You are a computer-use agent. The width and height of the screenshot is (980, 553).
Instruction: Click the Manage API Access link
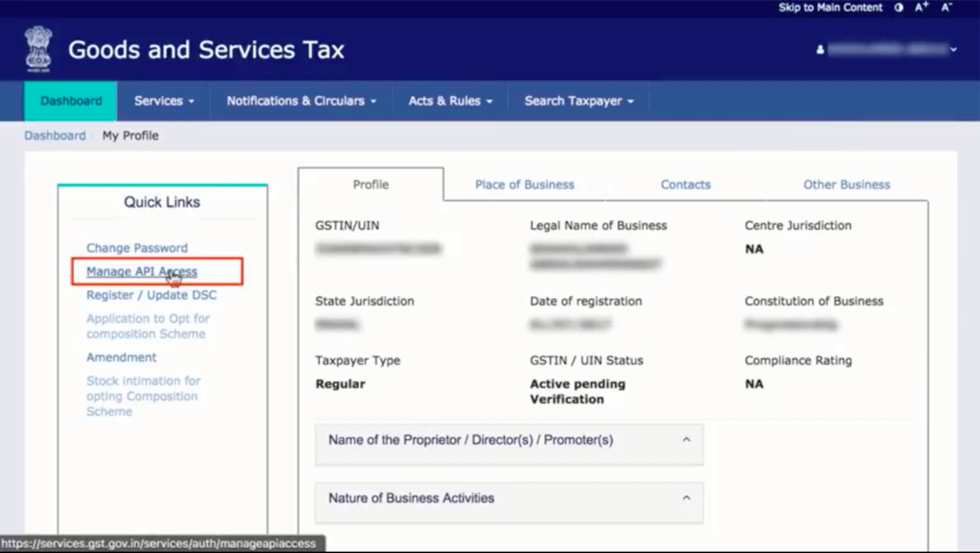click(142, 271)
